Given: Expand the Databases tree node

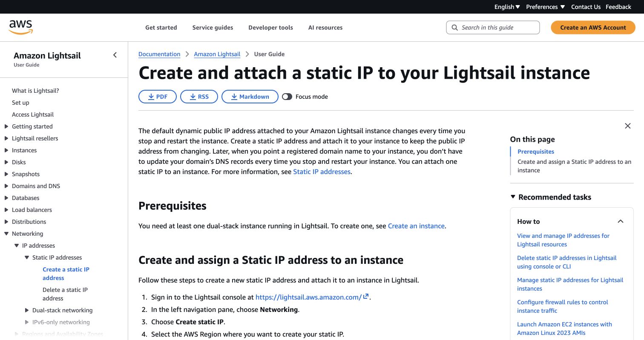Looking at the screenshot, I should pyautogui.click(x=6, y=198).
